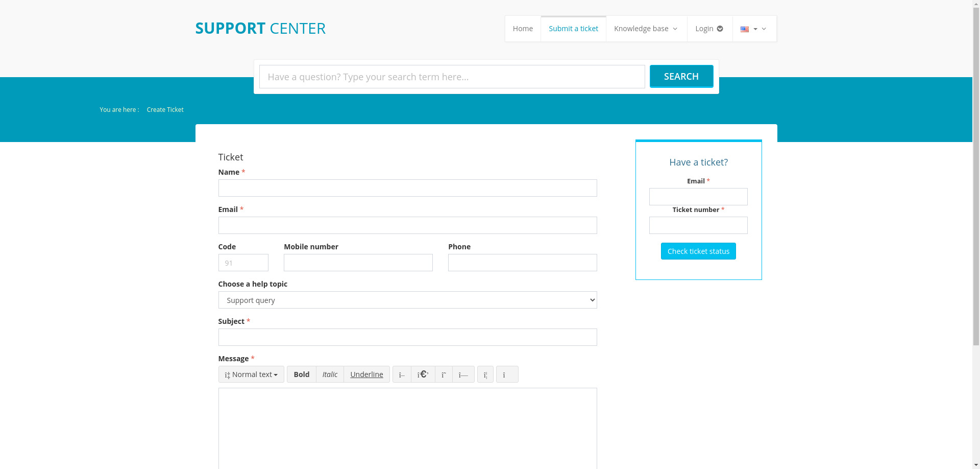Open the Normal text style dropdown
This screenshot has width=980, height=469.
pyautogui.click(x=251, y=374)
